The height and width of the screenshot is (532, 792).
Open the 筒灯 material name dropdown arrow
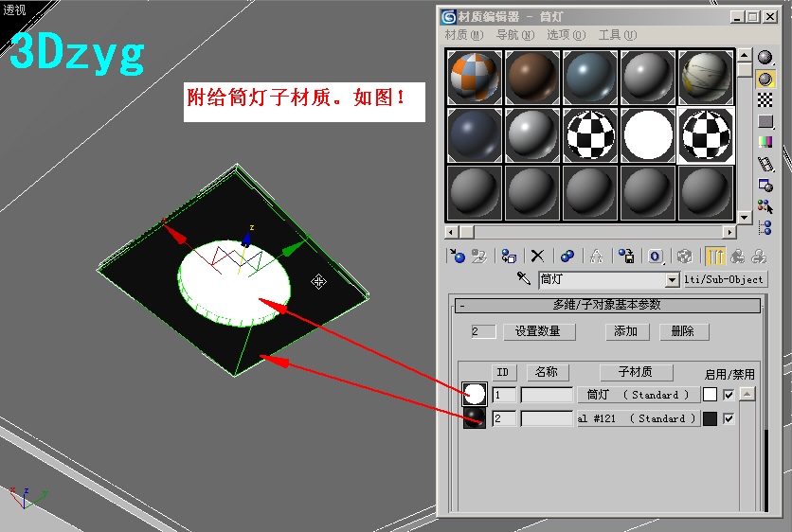(x=672, y=279)
